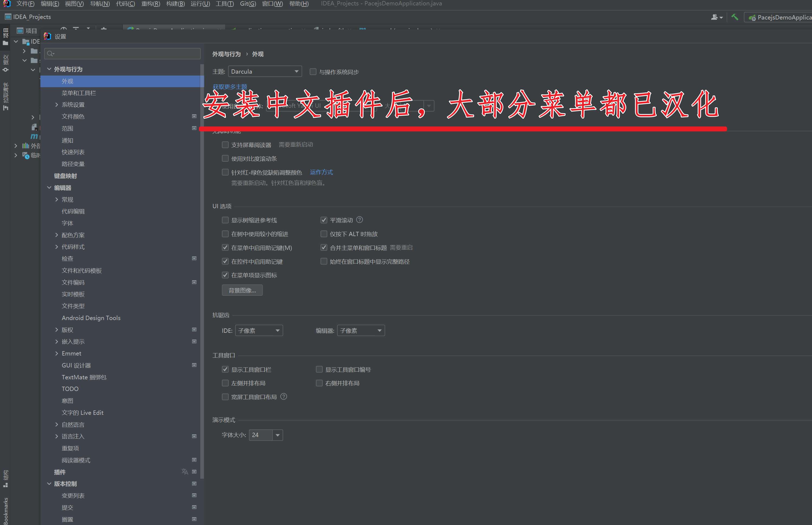The height and width of the screenshot is (525, 812).
Task: Select 菜单和工具栏 in settings tree
Action: tap(79, 93)
